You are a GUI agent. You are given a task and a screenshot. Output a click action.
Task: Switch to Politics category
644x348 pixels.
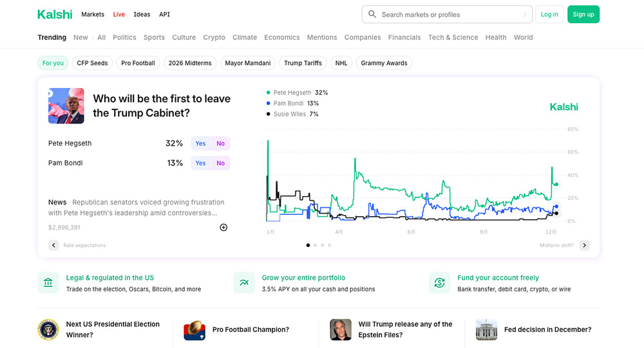124,37
